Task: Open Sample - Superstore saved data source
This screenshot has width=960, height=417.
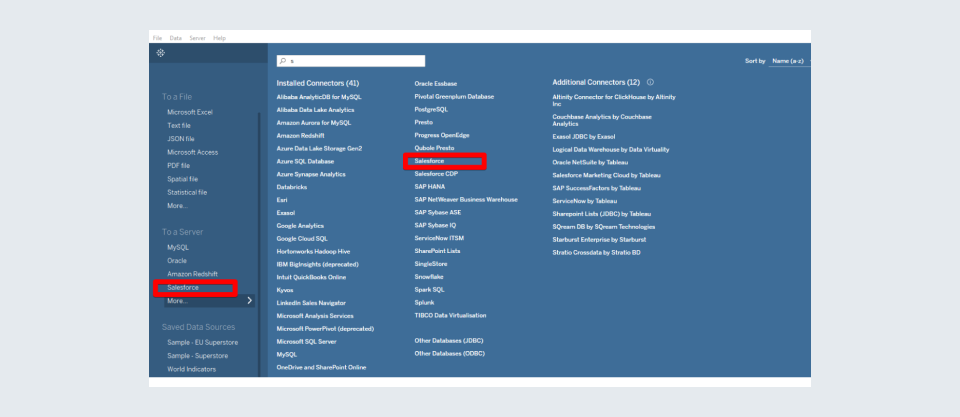Action: 197,355
